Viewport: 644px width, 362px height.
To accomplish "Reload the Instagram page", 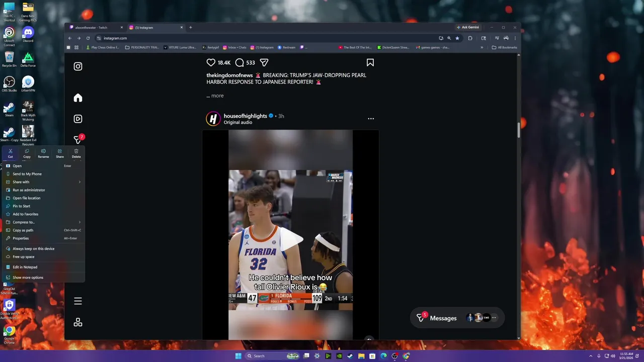I will (x=88, y=38).
